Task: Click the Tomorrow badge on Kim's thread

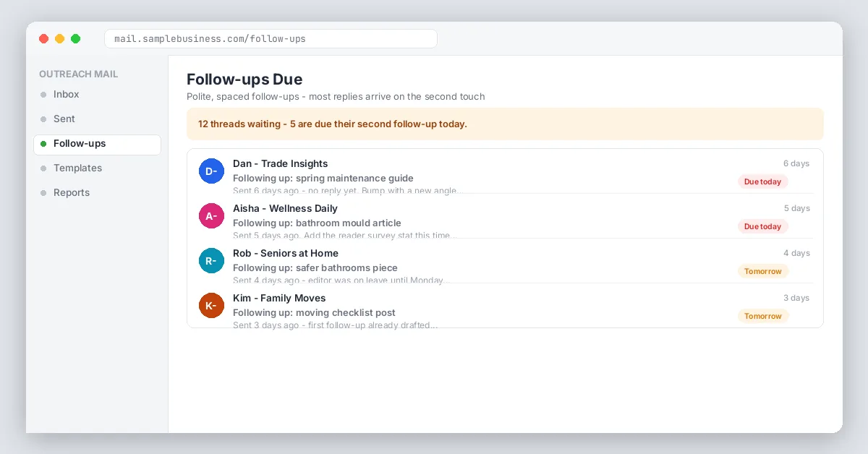Action: coord(762,317)
